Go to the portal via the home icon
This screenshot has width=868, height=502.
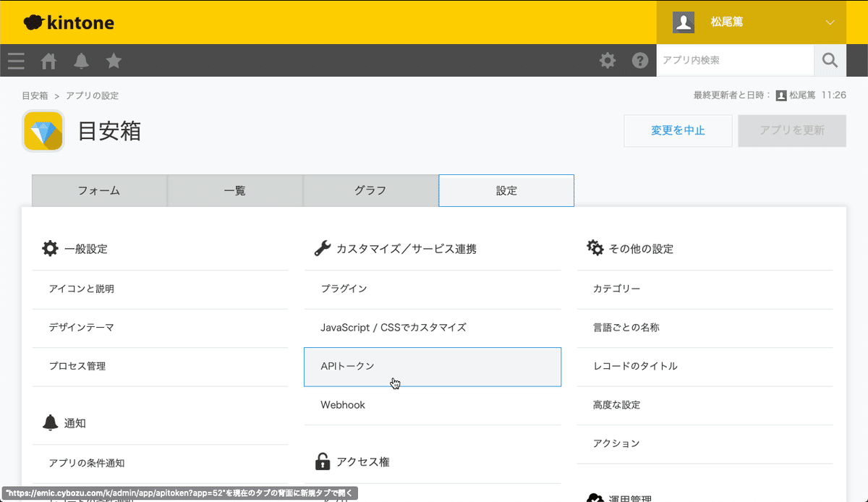click(48, 61)
